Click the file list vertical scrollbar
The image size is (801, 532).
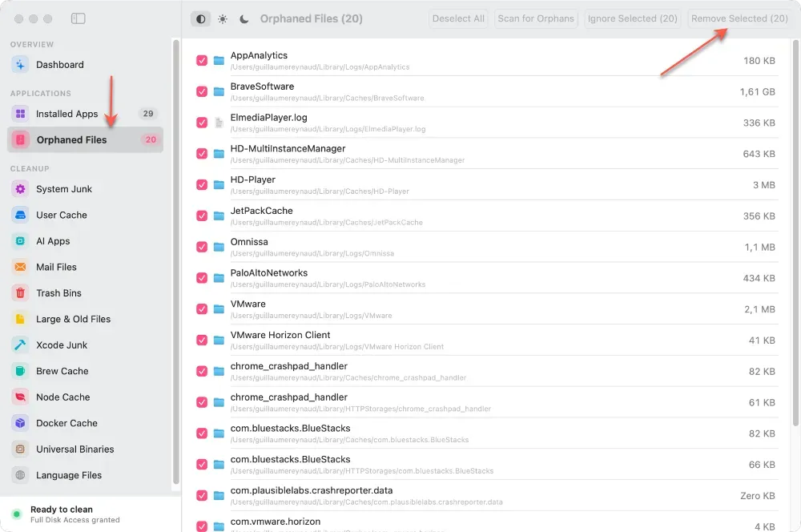click(795, 233)
